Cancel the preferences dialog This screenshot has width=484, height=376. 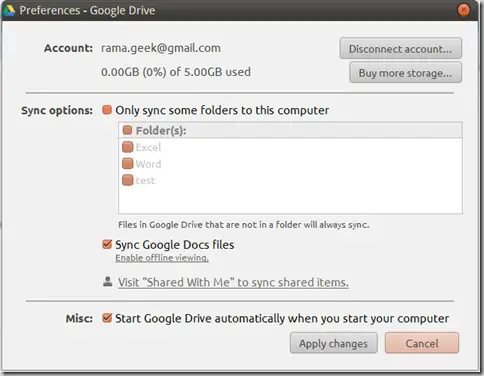coord(422,343)
